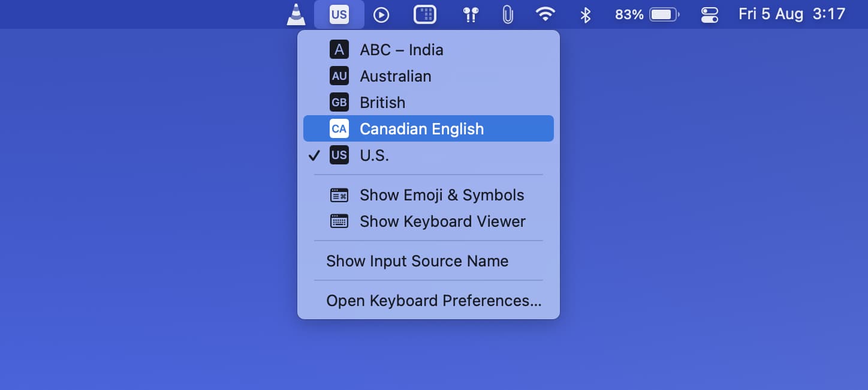The image size is (868, 390).
Task: Select Canadian English input source
Action: click(429, 128)
